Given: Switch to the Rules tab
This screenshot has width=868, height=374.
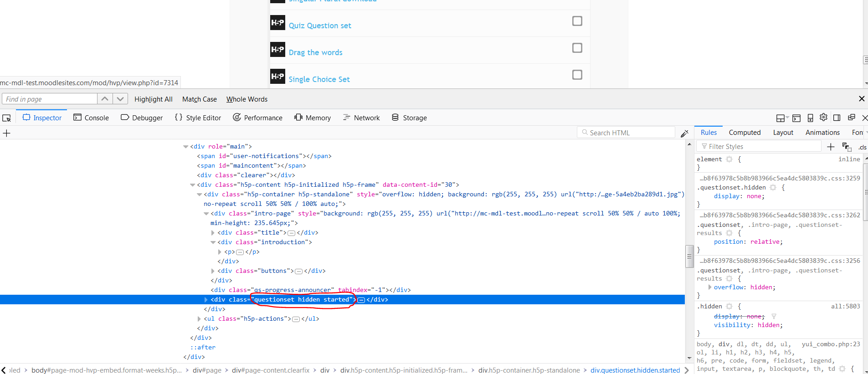Looking at the screenshot, I should (709, 132).
